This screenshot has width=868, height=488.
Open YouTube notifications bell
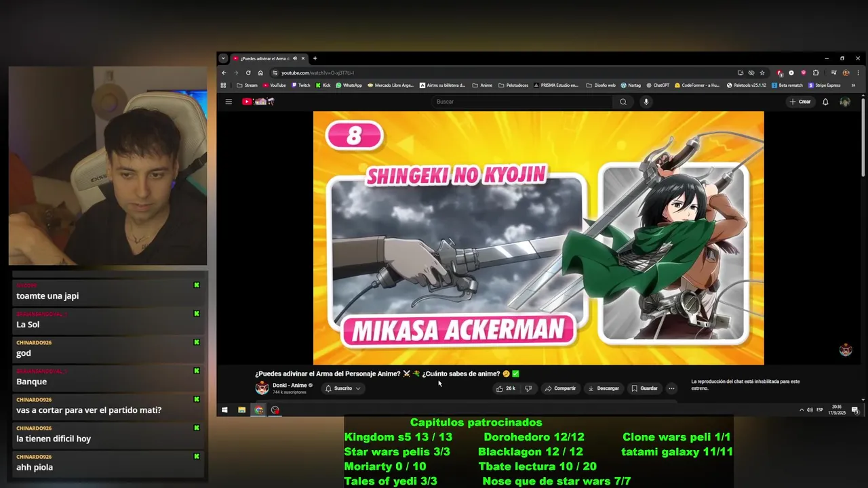[825, 102]
